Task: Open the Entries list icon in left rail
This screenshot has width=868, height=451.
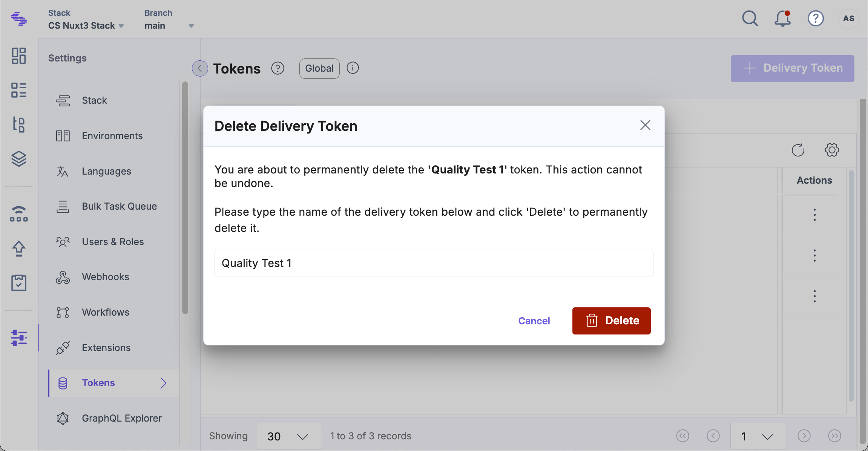Action: coord(19,90)
